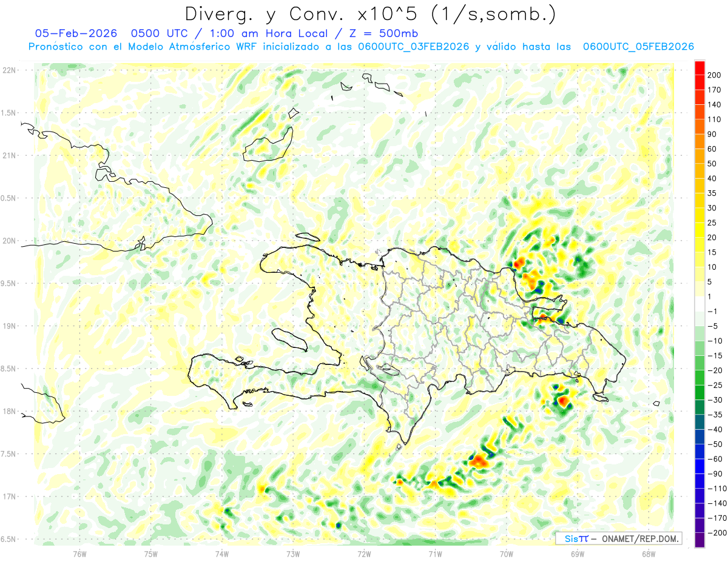The height and width of the screenshot is (562, 728).
Task: Click the teal swatch between -35 and -40
Action: (x=699, y=423)
